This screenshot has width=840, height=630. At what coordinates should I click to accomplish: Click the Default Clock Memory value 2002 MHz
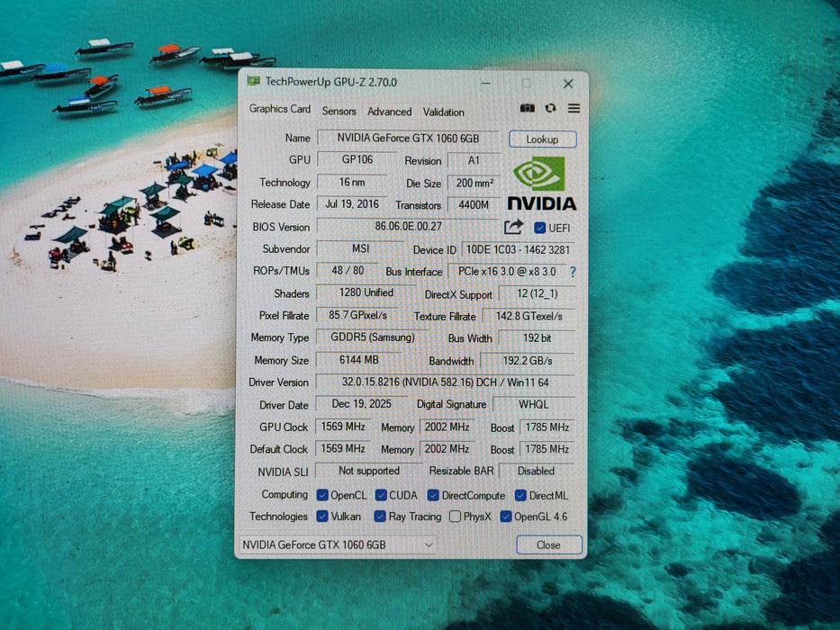point(447,449)
